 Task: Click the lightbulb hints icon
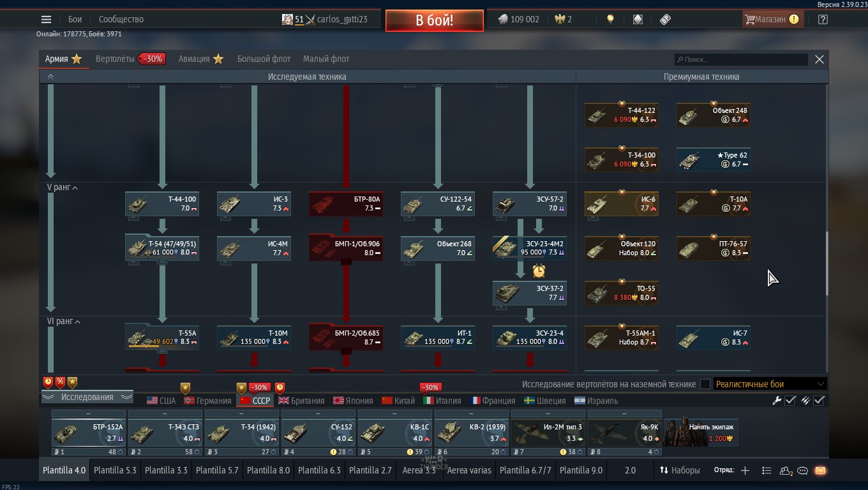(x=610, y=19)
